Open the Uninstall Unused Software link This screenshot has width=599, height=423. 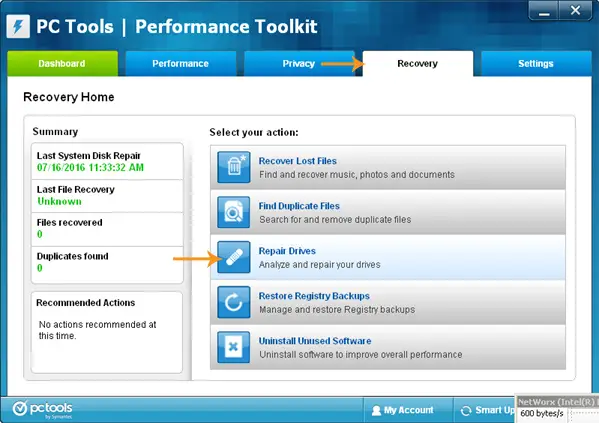pyautogui.click(x=315, y=341)
